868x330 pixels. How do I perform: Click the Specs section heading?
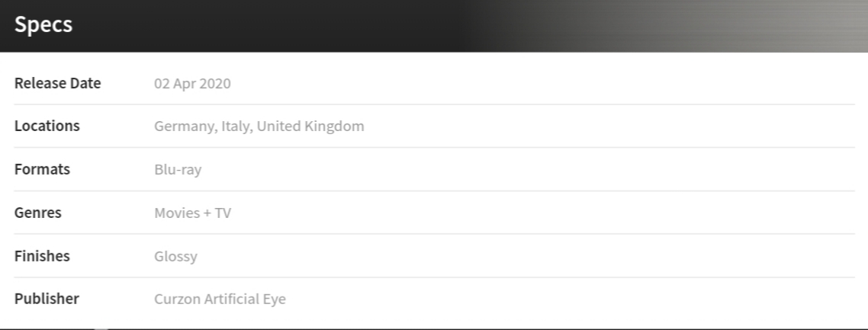[x=43, y=24]
